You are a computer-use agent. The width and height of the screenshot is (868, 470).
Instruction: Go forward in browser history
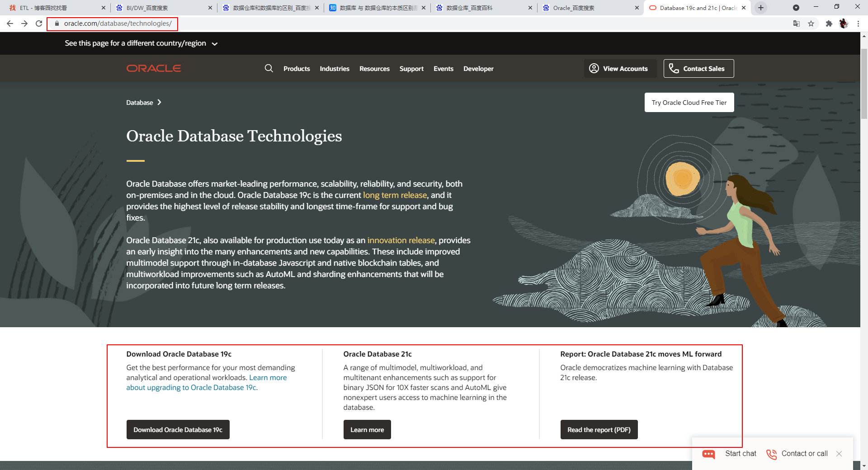24,23
